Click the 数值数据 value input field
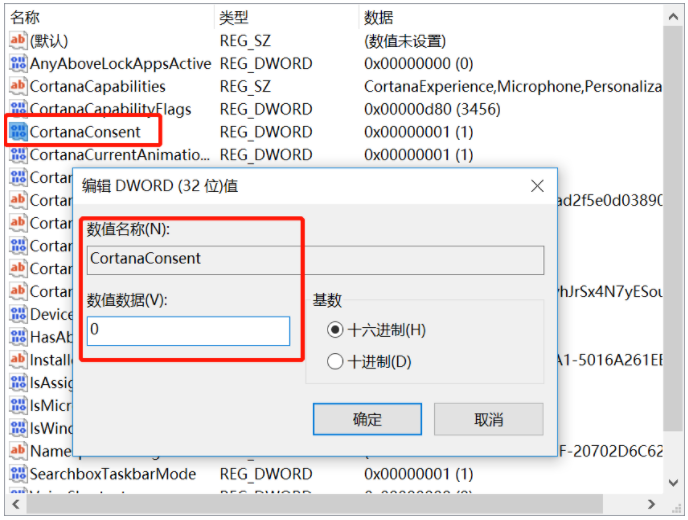Viewport: 688px width, 520px height. click(188, 330)
